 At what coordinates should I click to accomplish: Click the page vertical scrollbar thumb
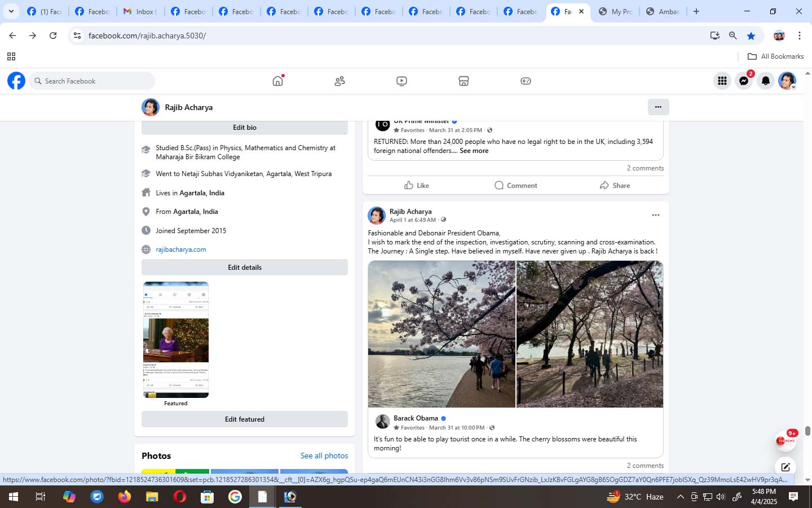click(807, 431)
